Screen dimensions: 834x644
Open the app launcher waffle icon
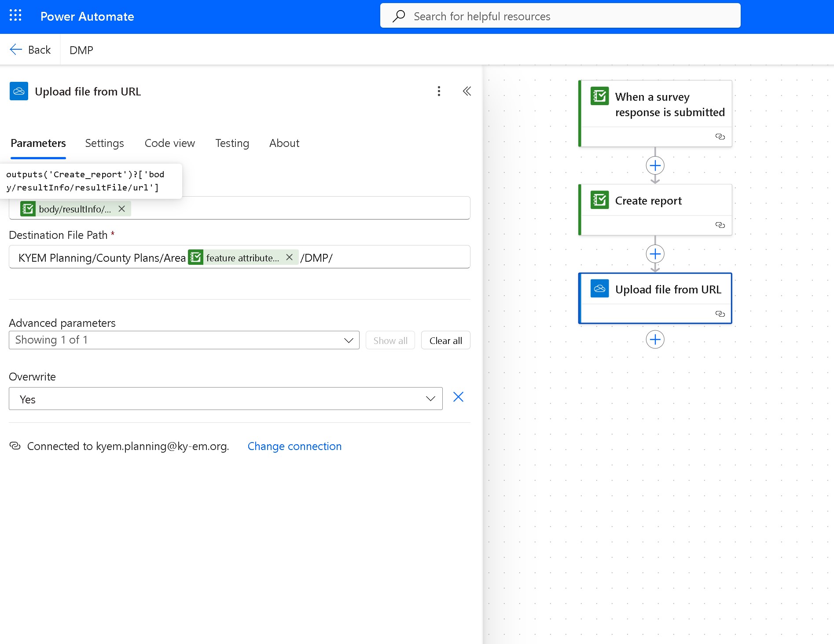coord(15,16)
